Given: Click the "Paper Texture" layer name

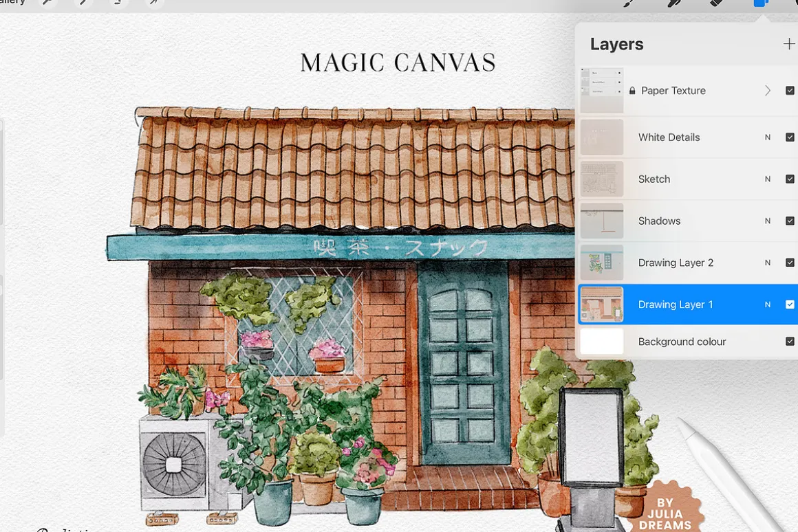Looking at the screenshot, I should point(673,91).
